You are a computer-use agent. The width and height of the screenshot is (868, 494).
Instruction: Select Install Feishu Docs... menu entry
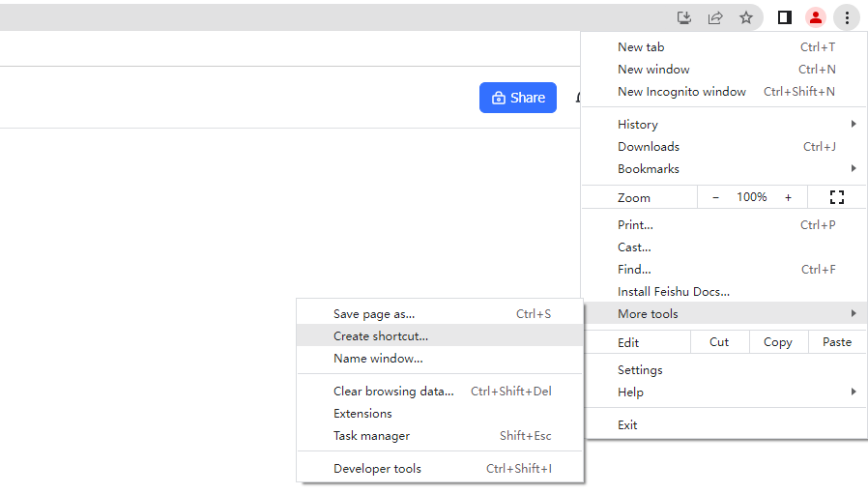coord(674,292)
